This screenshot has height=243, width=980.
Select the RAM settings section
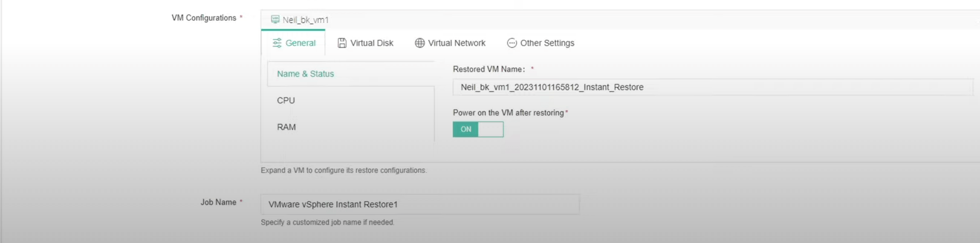(x=351, y=127)
